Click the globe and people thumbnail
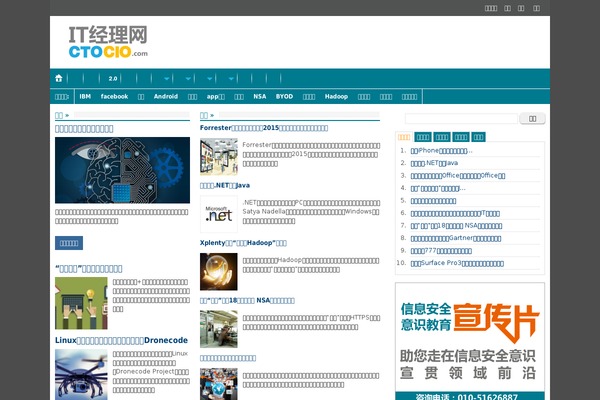 point(218,384)
